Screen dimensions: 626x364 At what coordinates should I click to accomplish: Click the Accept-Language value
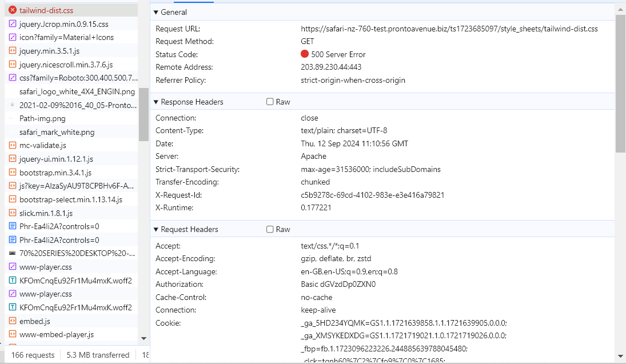click(x=349, y=271)
